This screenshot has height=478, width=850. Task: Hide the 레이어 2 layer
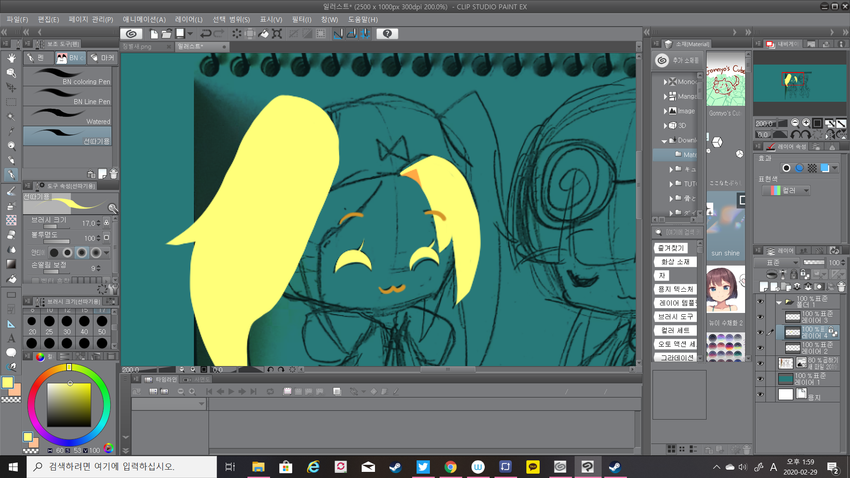pos(760,348)
